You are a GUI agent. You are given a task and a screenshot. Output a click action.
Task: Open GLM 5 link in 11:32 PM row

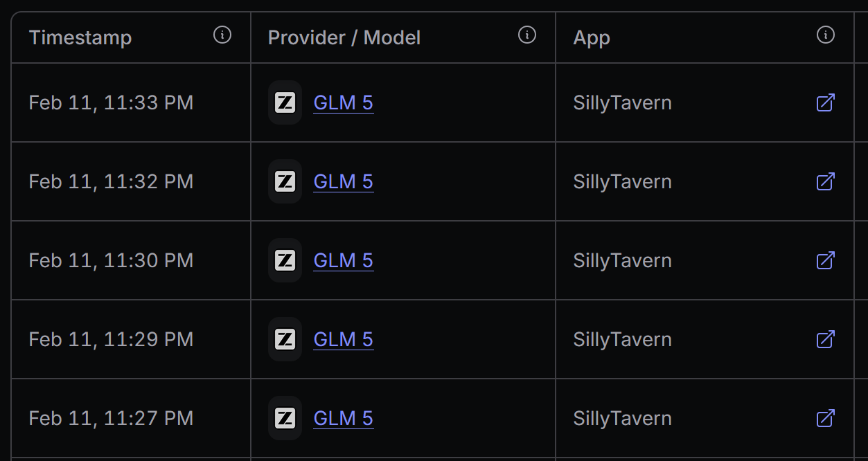pyautogui.click(x=343, y=182)
